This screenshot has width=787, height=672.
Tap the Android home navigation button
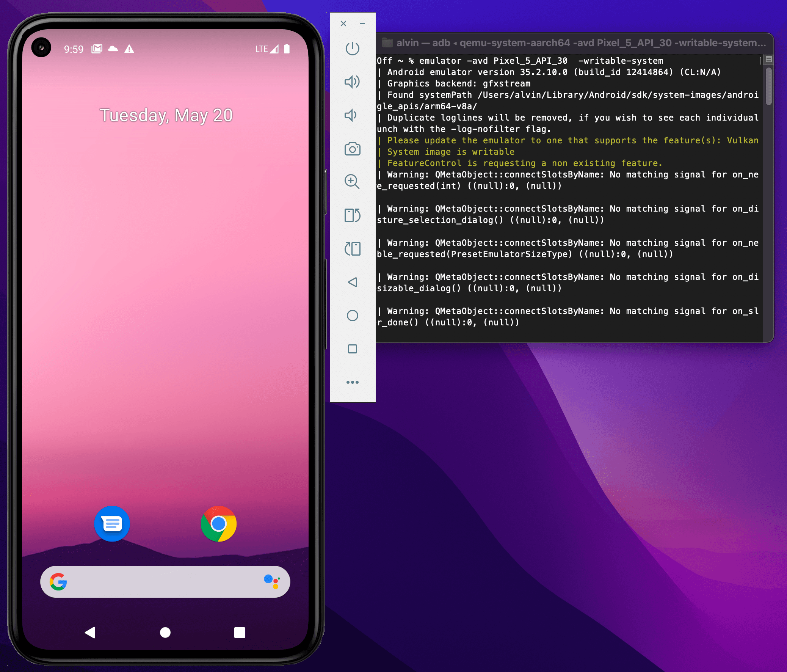[165, 633]
